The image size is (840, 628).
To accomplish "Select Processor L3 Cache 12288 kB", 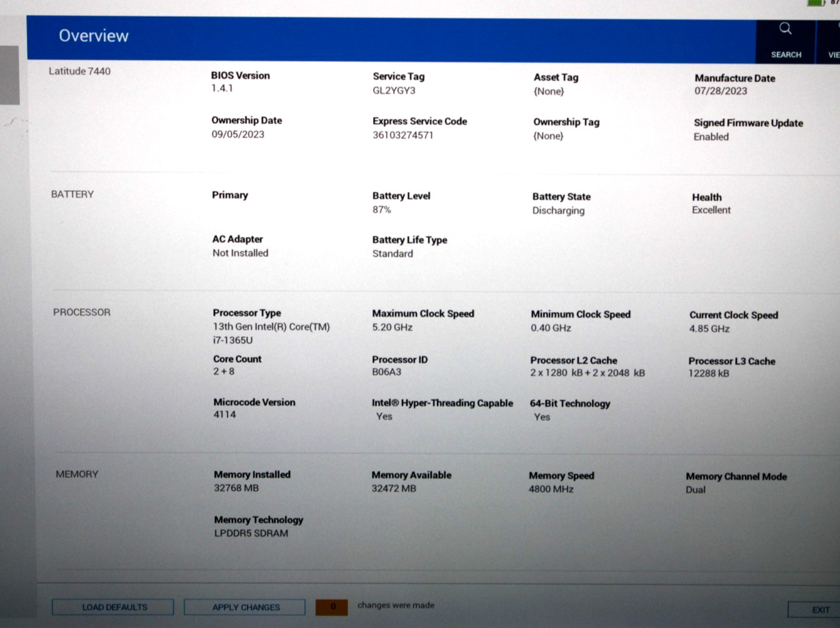I will 709,373.
